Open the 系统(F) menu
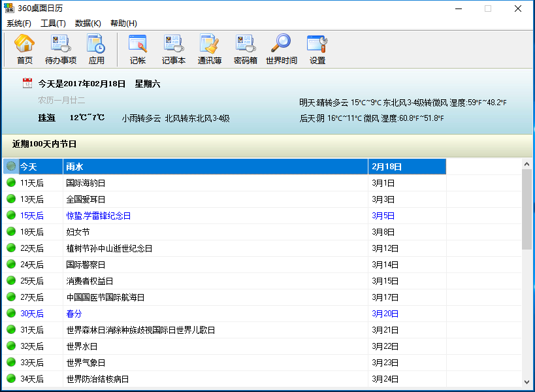535x392 pixels. (x=19, y=23)
